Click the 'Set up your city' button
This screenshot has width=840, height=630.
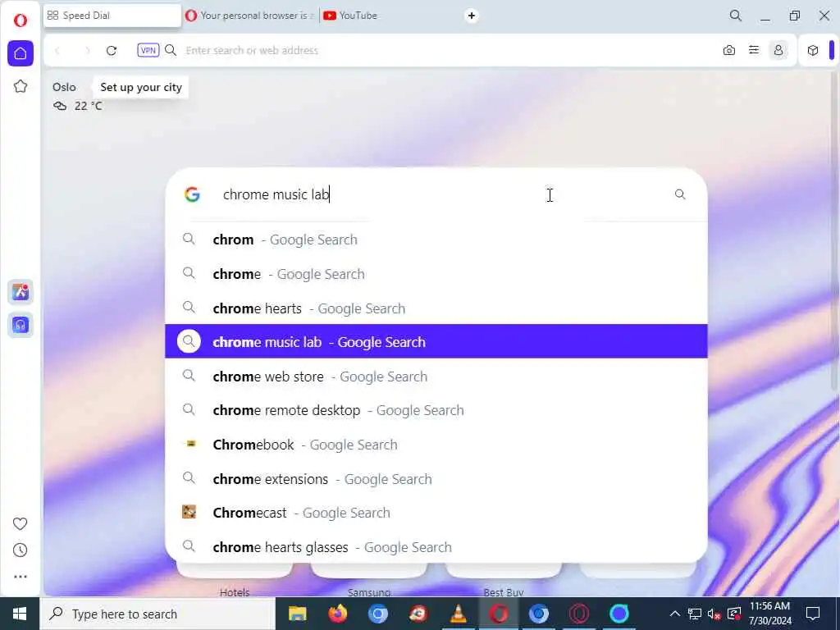pyautogui.click(x=141, y=87)
